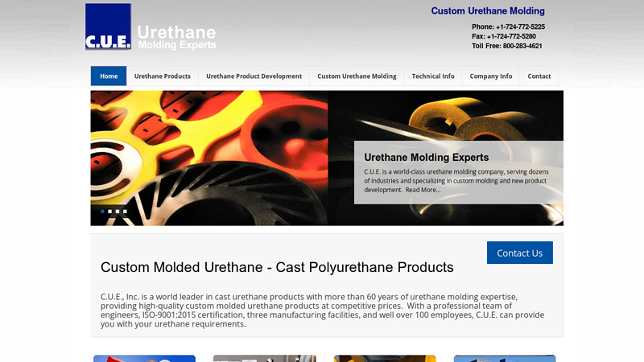Select the second slide indicator dot

pos(109,212)
